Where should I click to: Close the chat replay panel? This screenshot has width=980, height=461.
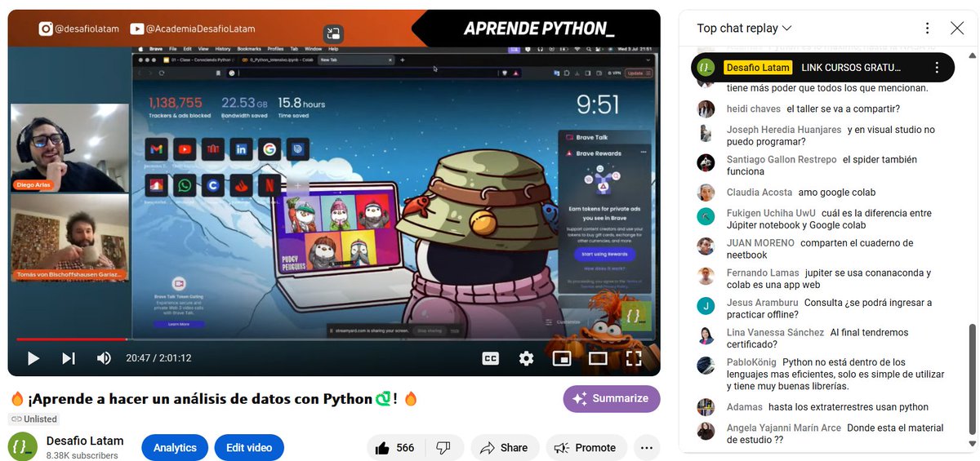[x=957, y=29]
